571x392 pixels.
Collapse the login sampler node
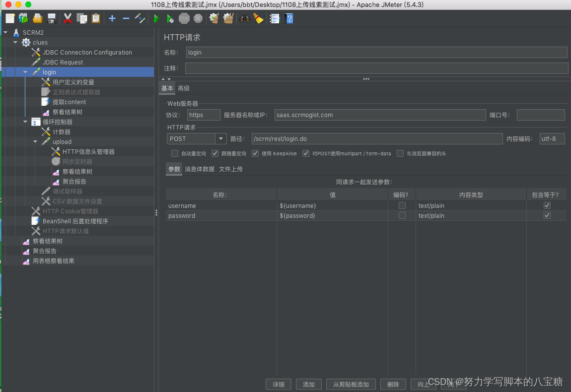[x=25, y=72]
